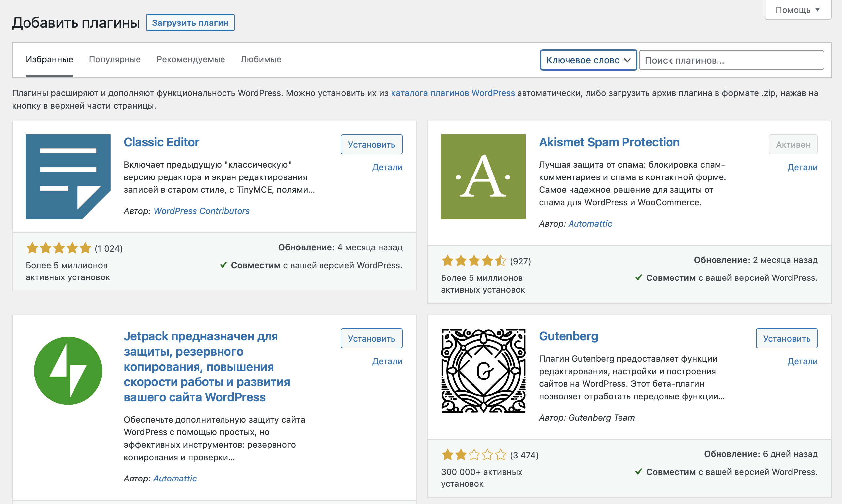Click the Gutenberg two-star rating
Viewport: 842px width, 504px height.
[474, 455]
